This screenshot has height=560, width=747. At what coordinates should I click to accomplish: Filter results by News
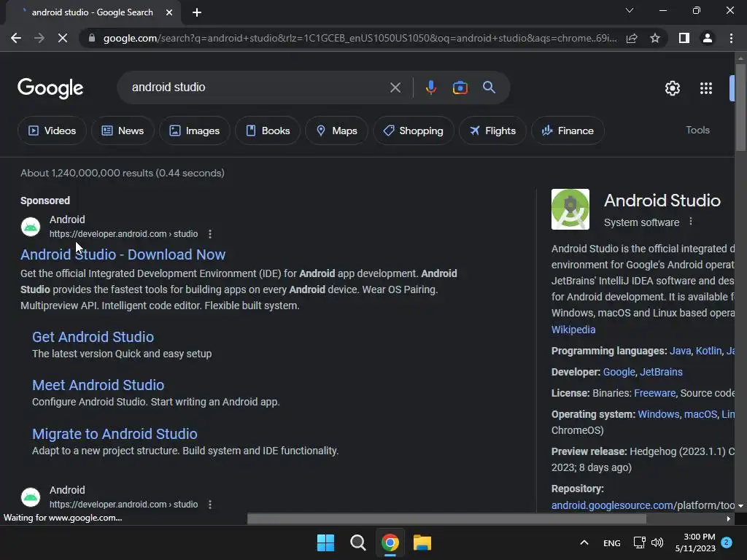(123, 131)
